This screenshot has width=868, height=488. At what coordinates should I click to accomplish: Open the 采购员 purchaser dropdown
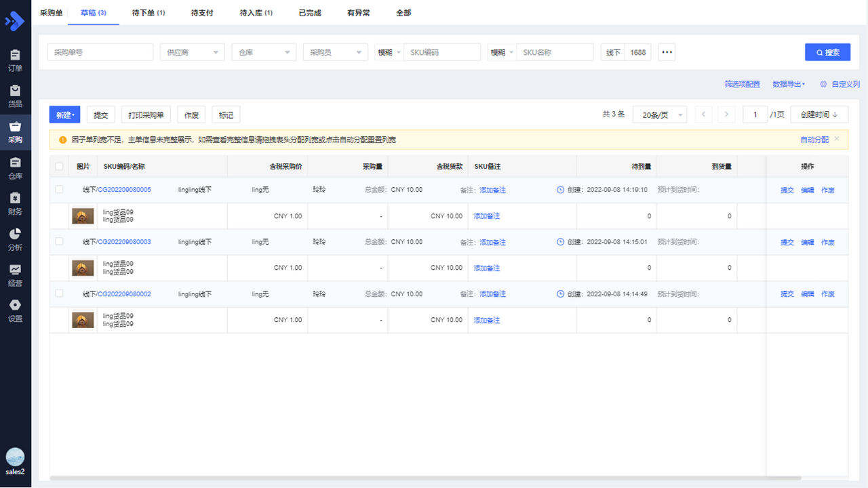coord(336,52)
